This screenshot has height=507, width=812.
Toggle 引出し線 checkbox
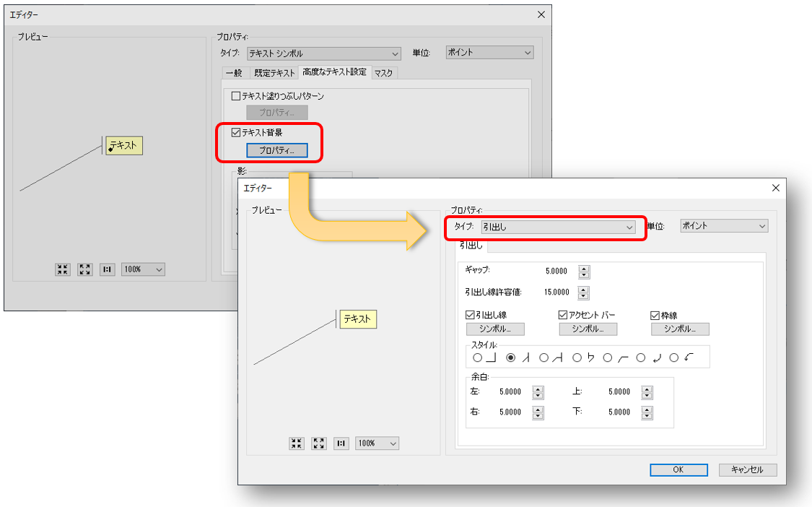pyautogui.click(x=470, y=315)
